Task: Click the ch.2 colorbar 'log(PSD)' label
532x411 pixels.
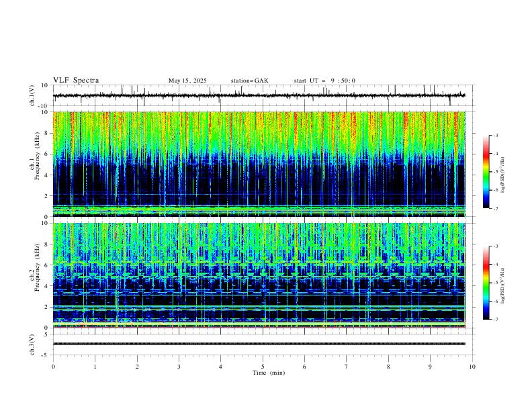Action: coord(503,285)
